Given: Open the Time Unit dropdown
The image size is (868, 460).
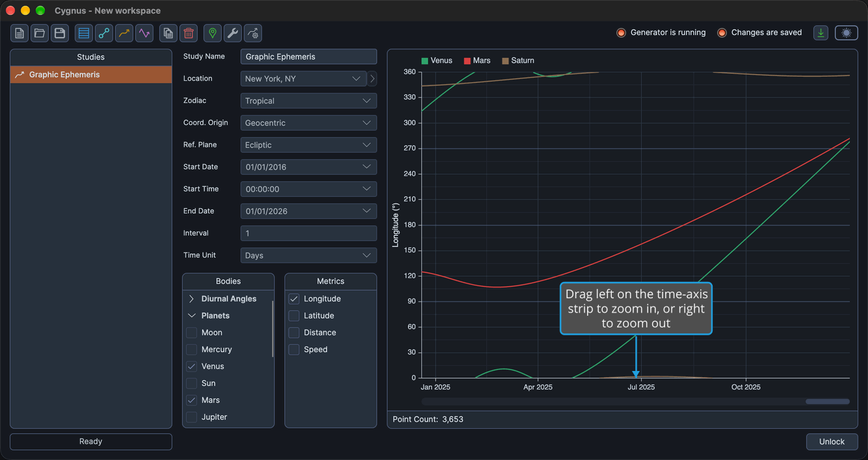Looking at the screenshot, I should [309, 255].
